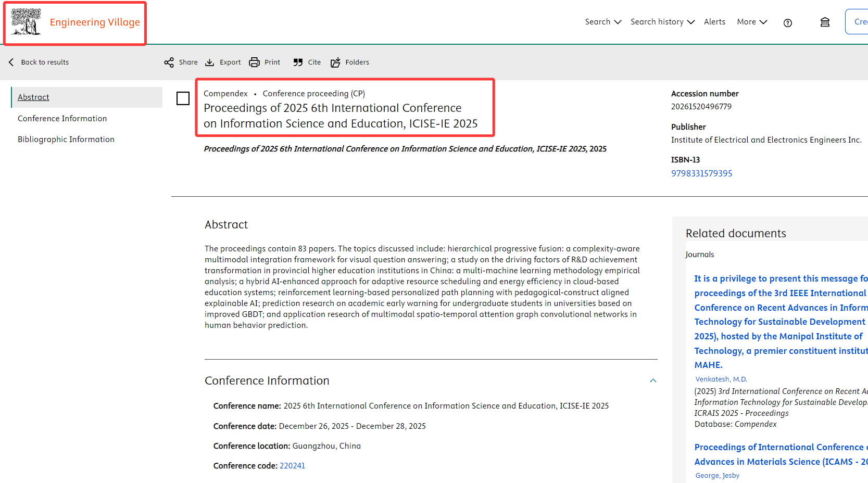Collapse the Conference Information section
Viewport: 868px width, 483px height.
(653, 380)
